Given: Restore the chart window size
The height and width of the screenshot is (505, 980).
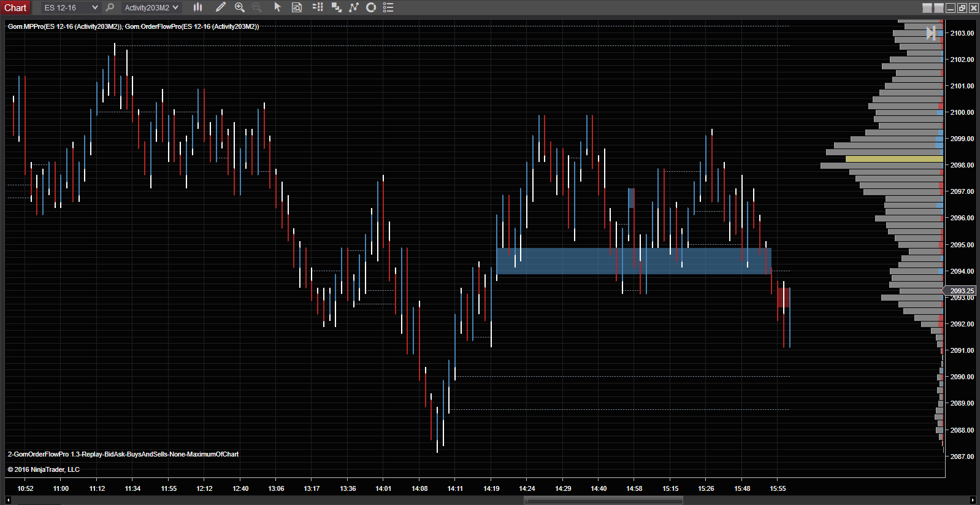Looking at the screenshot, I should 962,8.
